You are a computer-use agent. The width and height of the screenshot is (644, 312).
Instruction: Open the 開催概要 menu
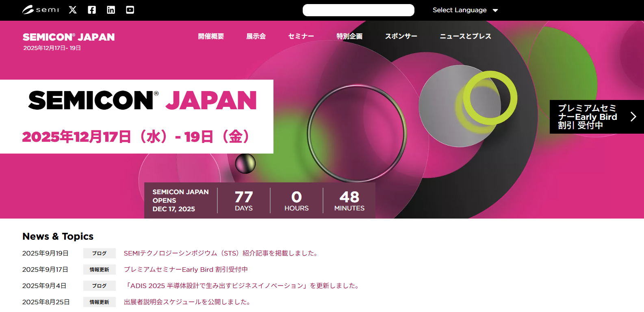point(211,36)
